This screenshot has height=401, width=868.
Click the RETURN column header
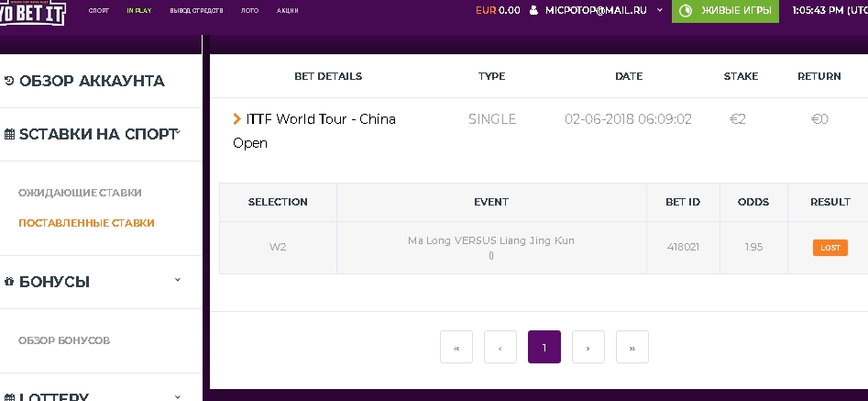(x=819, y=76)
